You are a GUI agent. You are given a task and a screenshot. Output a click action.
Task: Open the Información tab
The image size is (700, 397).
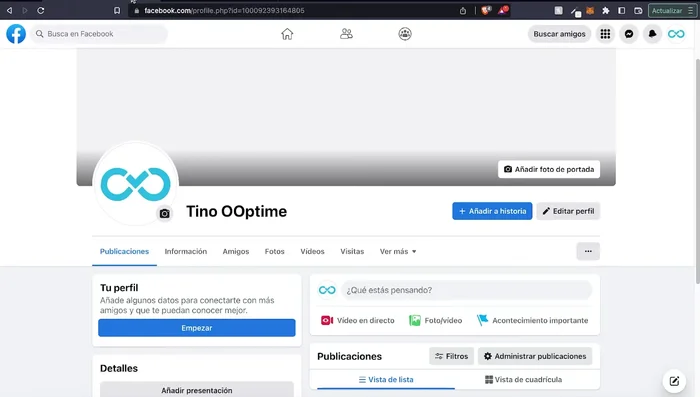[x=186, y=251]
